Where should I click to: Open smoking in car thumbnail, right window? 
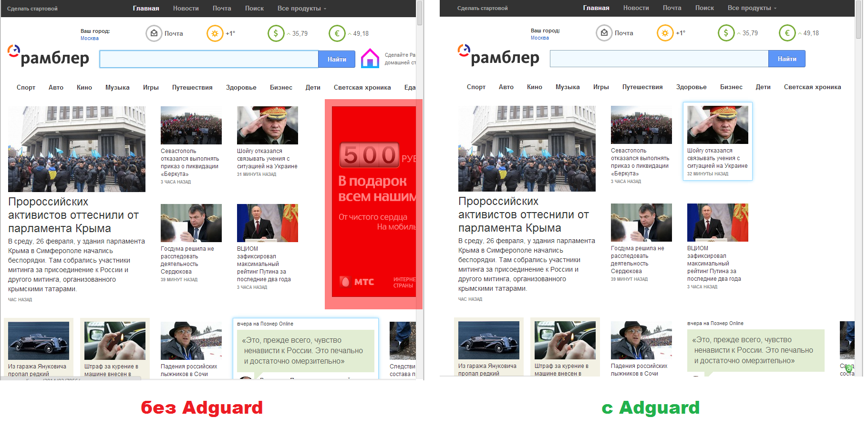[x=565, y=340]
